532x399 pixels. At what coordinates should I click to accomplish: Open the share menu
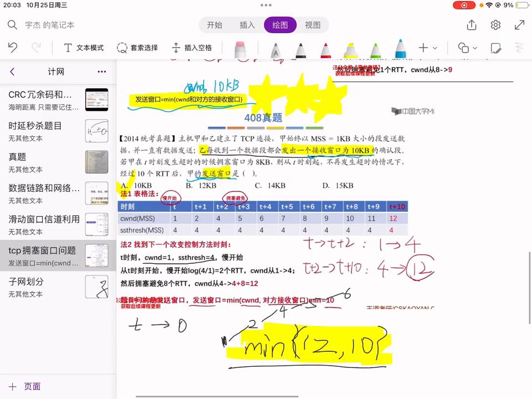coord(472,25)
